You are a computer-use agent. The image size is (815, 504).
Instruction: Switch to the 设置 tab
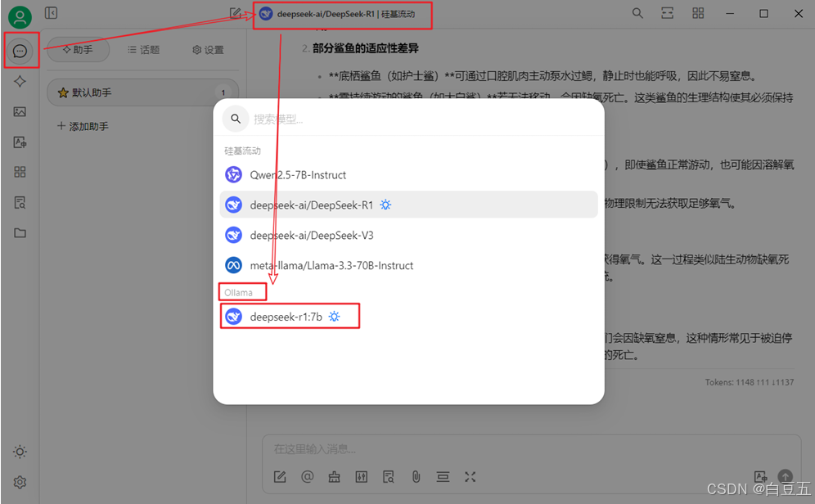pyautogui.click(x=208, y=50)
